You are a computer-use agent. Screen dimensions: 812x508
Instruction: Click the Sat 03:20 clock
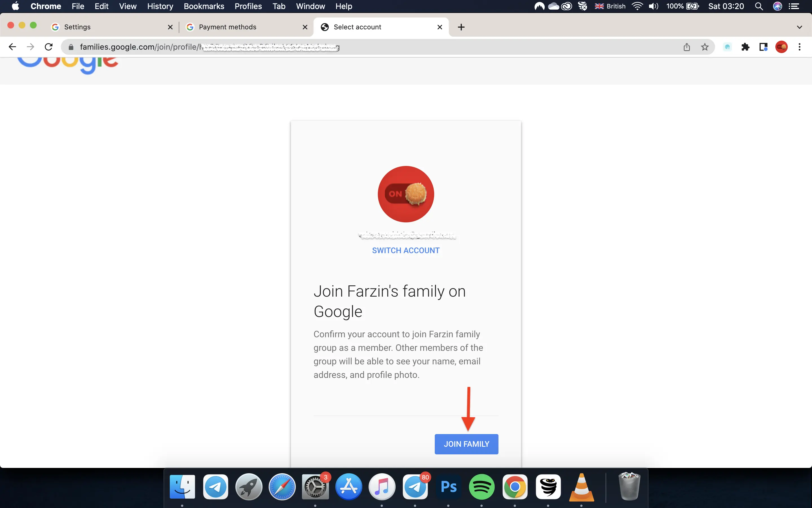726,6
